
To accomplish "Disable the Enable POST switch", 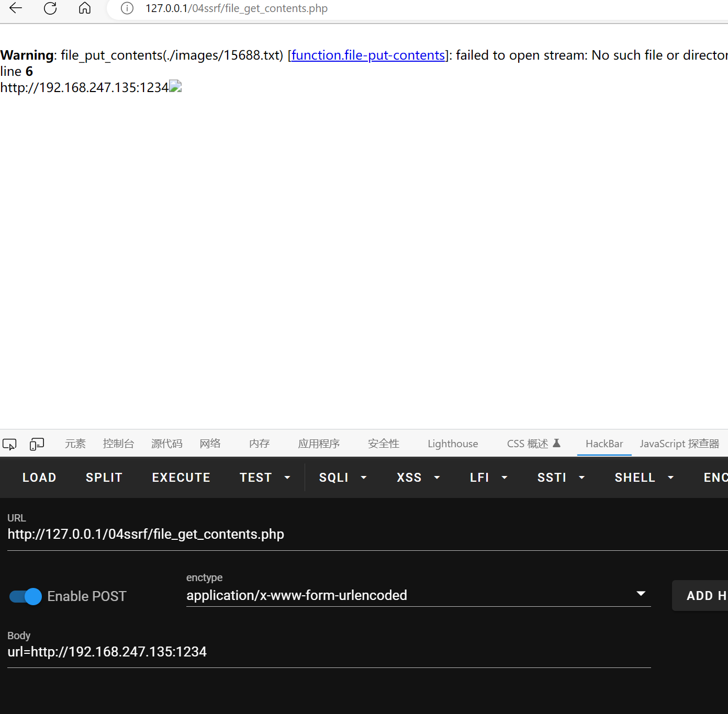I will (x=26, y=596).
